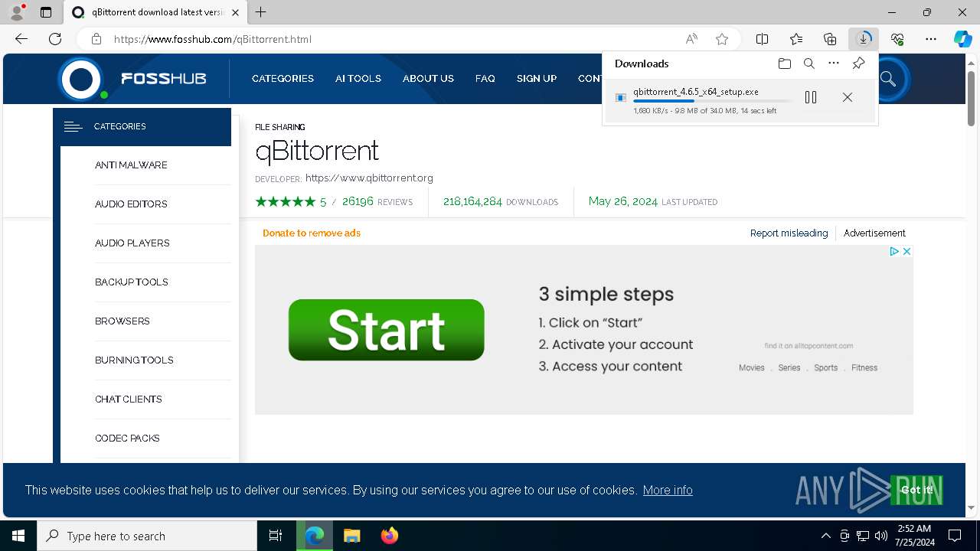Search downloads using magnifier icon

click(808, 64)
